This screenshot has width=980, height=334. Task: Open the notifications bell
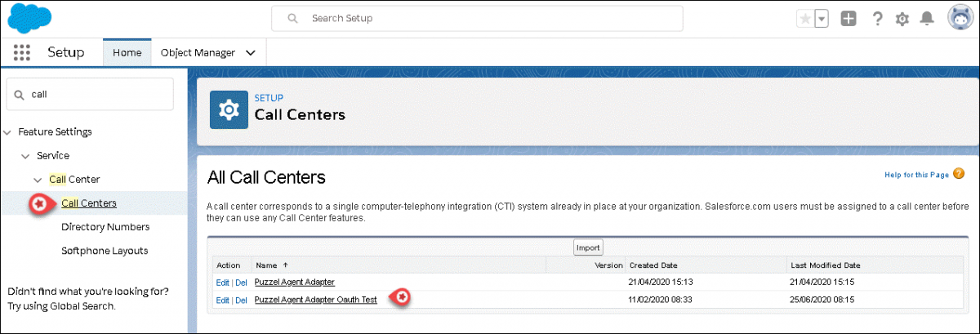click(x=927, y=19)
